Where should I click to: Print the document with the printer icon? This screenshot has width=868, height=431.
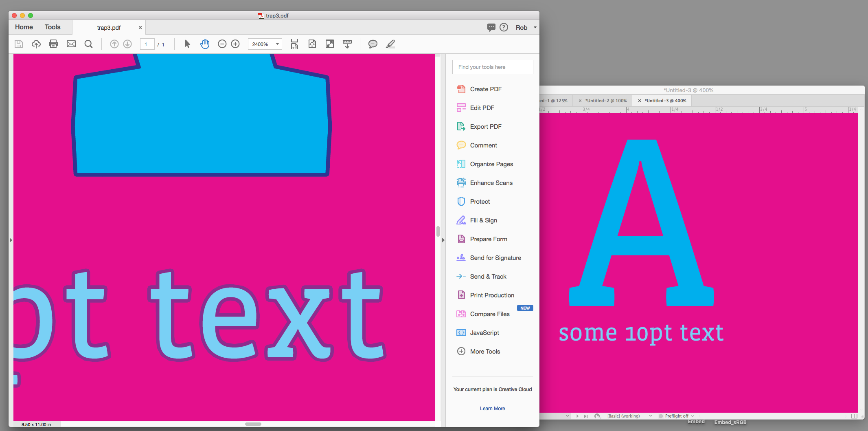click(x=53, y=44)
